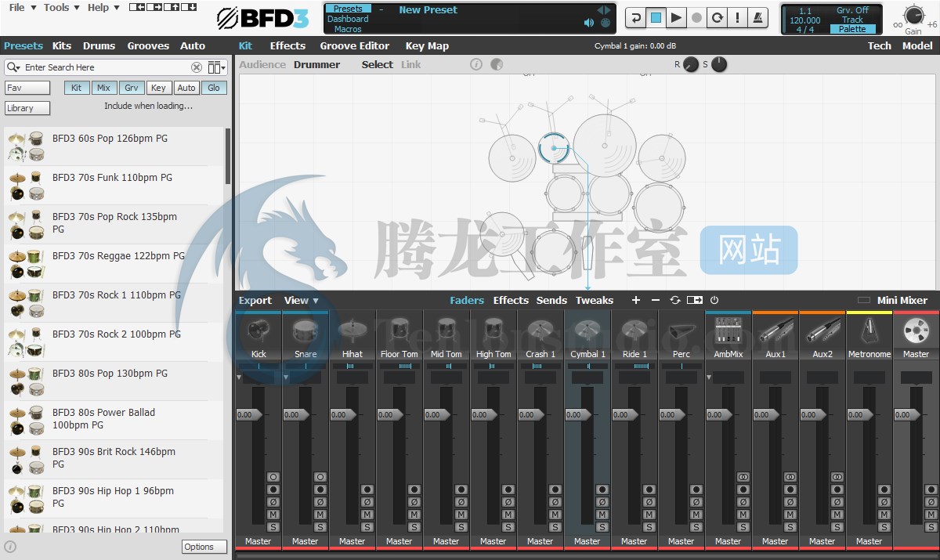Open the Tech panel

[x=879, y=45]
